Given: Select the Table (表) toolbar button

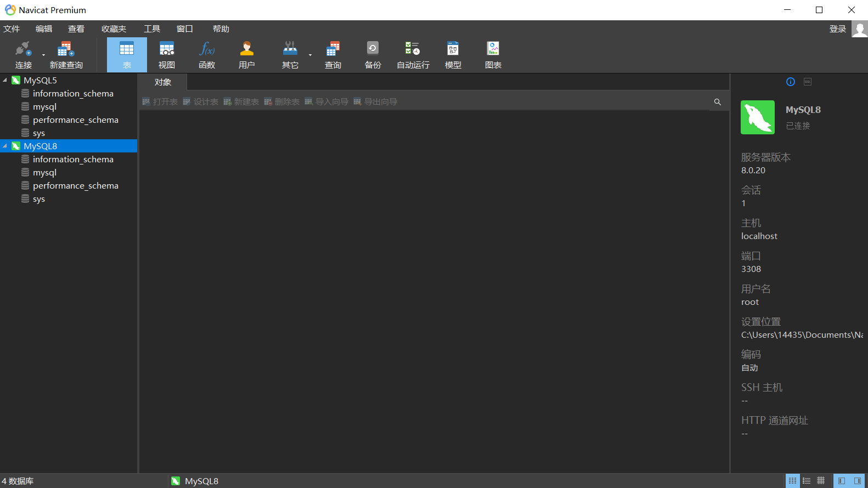Looking at the screenshot, I should (x=127, y=55).
